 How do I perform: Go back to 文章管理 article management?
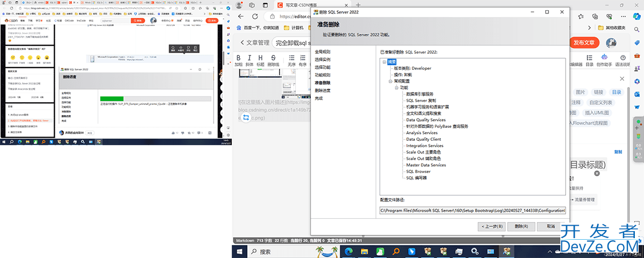(255, 42)
